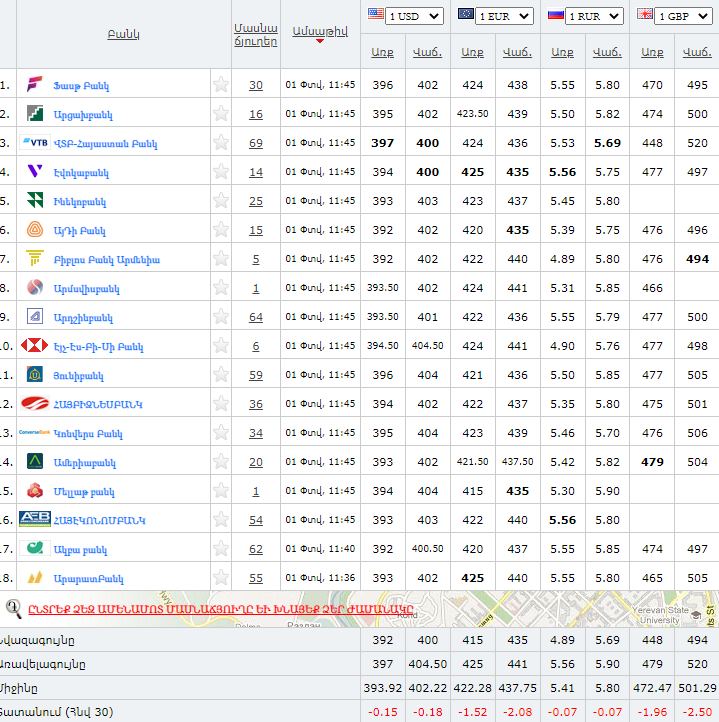Open Էյչ-Էս-Բի-Սի Բանկ link
Screen dimensions: 719x722
tap(99, 347)
